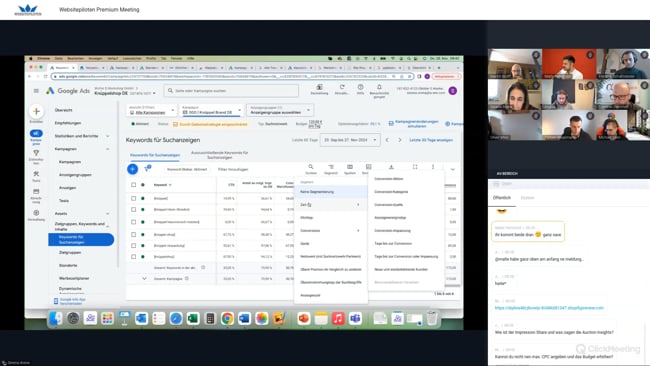Viewport: 650px width, 366px height.
Task: Click the purple account avatar in Google Ads
Action: 453,91
